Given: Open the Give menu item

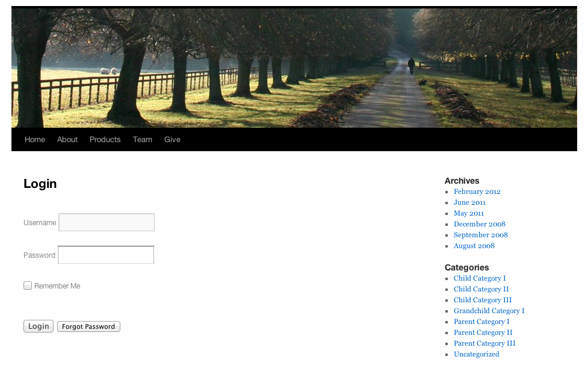Looking at the screenshot, I should click(172, 139).
